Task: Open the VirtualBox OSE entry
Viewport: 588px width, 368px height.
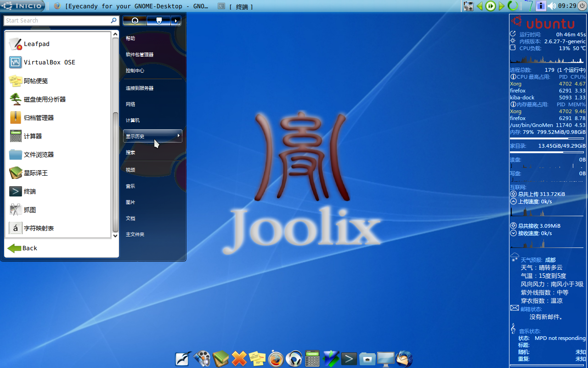Action: 58,62
